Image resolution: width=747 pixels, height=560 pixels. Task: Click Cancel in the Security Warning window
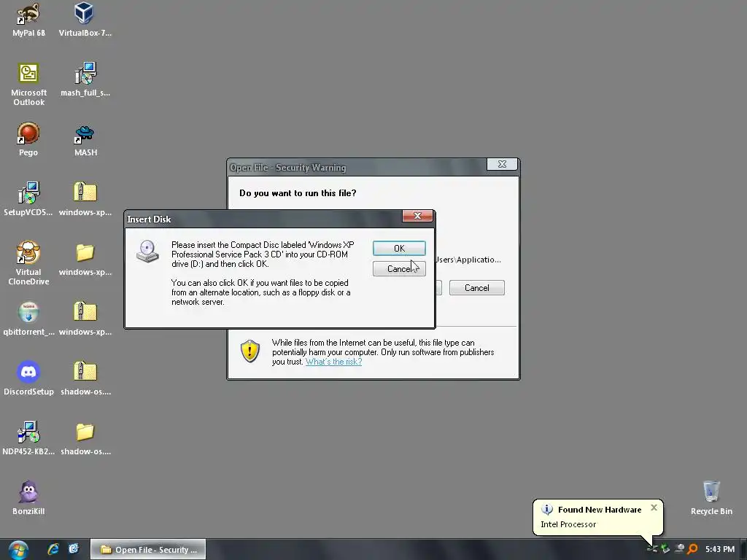476,287
